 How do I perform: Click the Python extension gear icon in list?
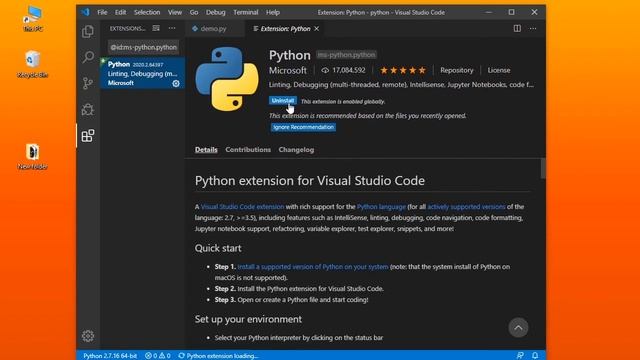click(176, 83)
